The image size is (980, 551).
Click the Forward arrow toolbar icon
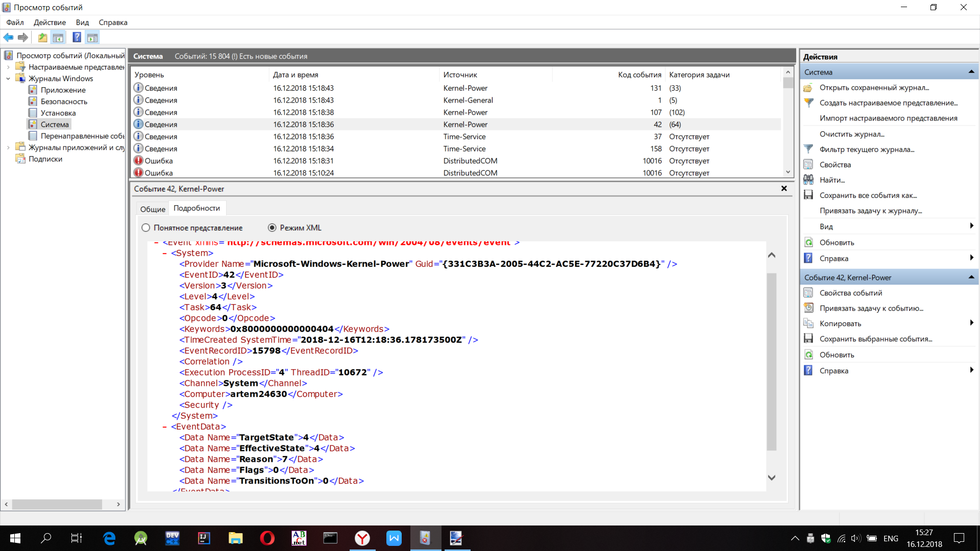pyautogui.click(x=23, y=37)
